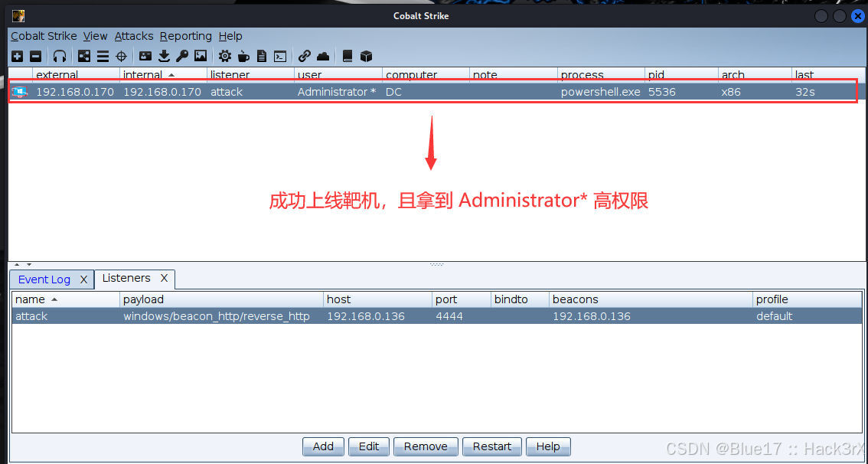Collapse bottom pane with divider down arrow
The image size is (868, 464).
pyautogui.click(x=29, y=265)
